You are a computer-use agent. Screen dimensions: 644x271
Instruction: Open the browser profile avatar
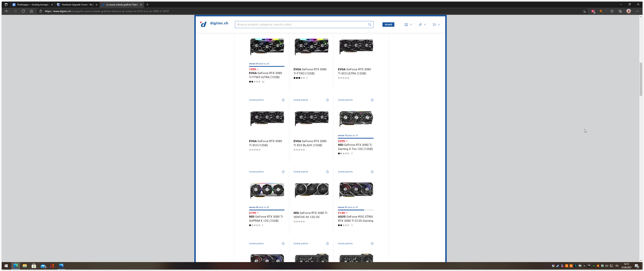(x=629, y=11)
